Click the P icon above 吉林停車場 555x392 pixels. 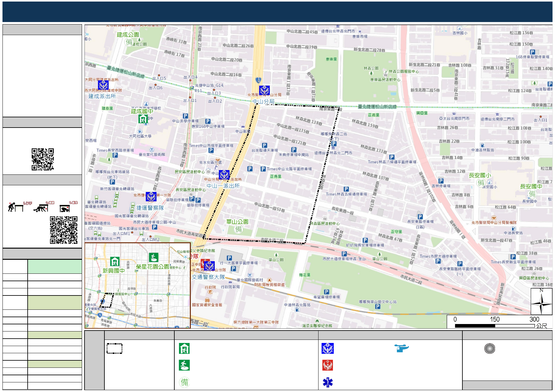[441, 181]
